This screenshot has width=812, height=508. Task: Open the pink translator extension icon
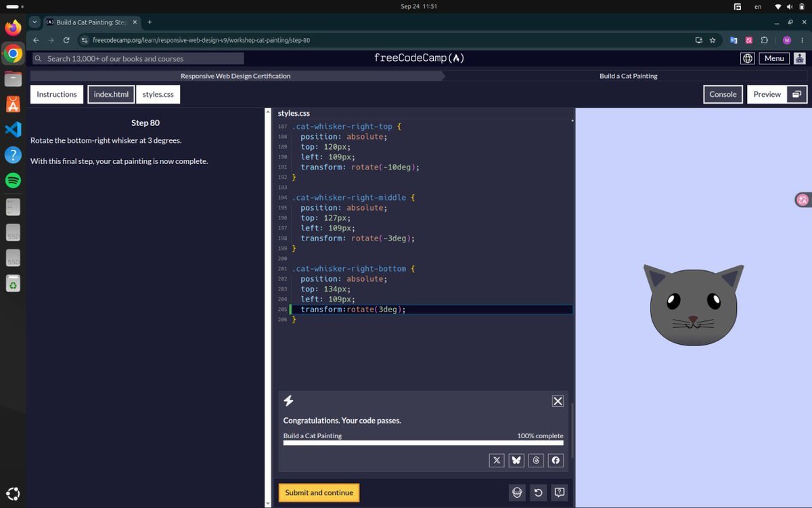pyautogui.click(x=749, y=40)
